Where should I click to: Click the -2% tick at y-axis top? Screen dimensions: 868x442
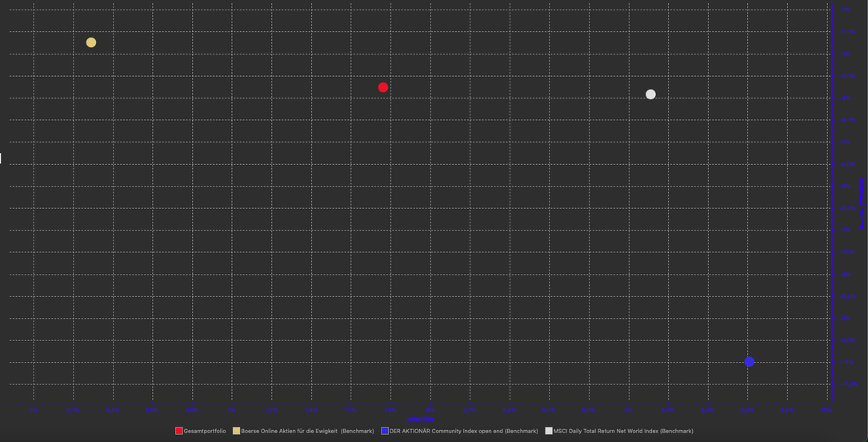(846, 10)
